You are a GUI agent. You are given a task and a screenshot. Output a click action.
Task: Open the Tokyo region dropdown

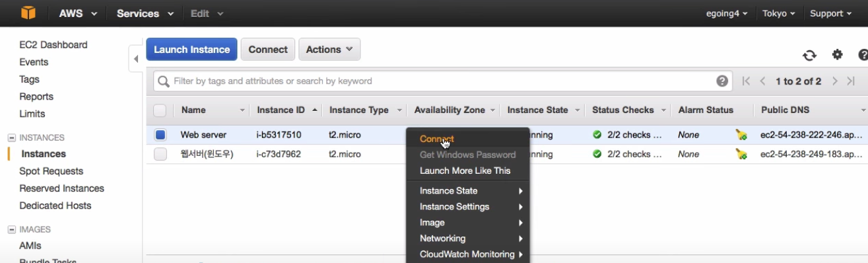[779, 13]
